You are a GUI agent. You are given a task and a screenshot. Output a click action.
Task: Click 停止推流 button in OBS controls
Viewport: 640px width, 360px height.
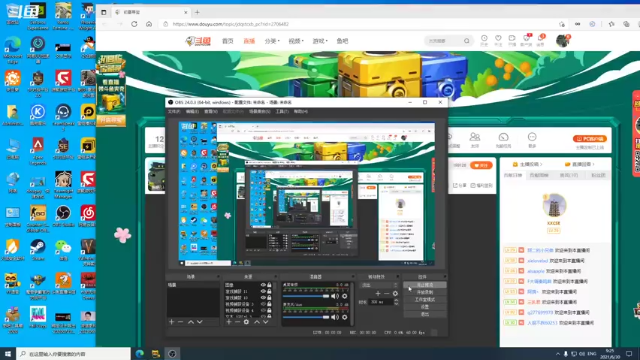pyautogui.click(x=424, y=285)
